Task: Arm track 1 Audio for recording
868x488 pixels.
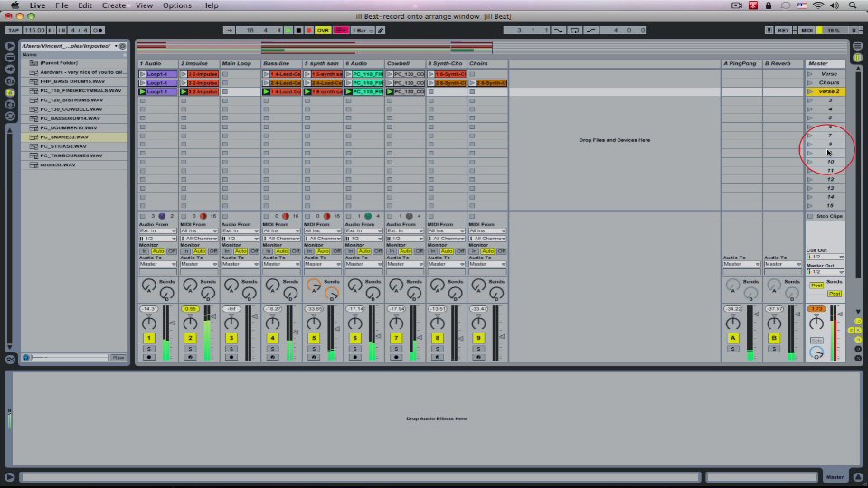Action: (149, 358)
